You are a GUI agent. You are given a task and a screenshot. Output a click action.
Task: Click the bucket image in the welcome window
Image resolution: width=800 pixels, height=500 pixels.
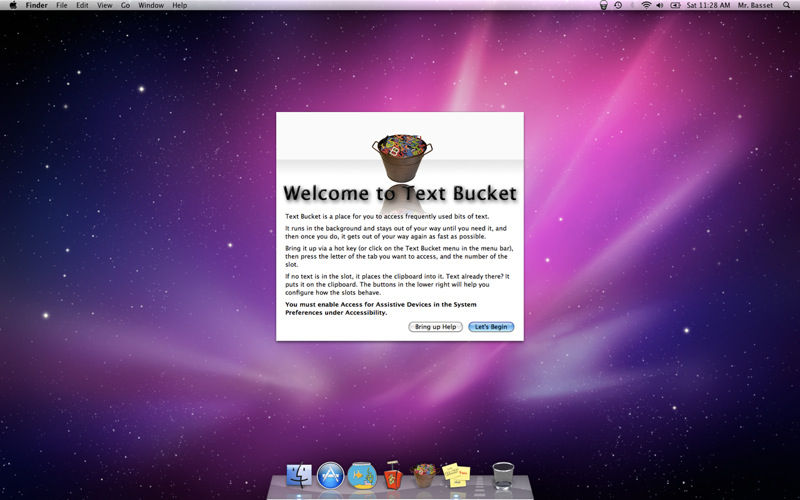(x=402, y=158)
